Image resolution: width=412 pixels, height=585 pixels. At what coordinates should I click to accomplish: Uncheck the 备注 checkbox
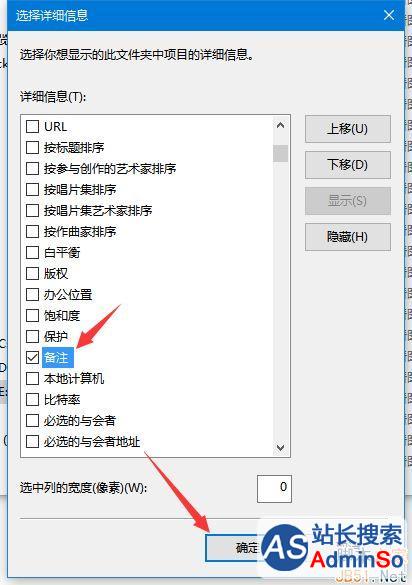click(x=32, y=357)
